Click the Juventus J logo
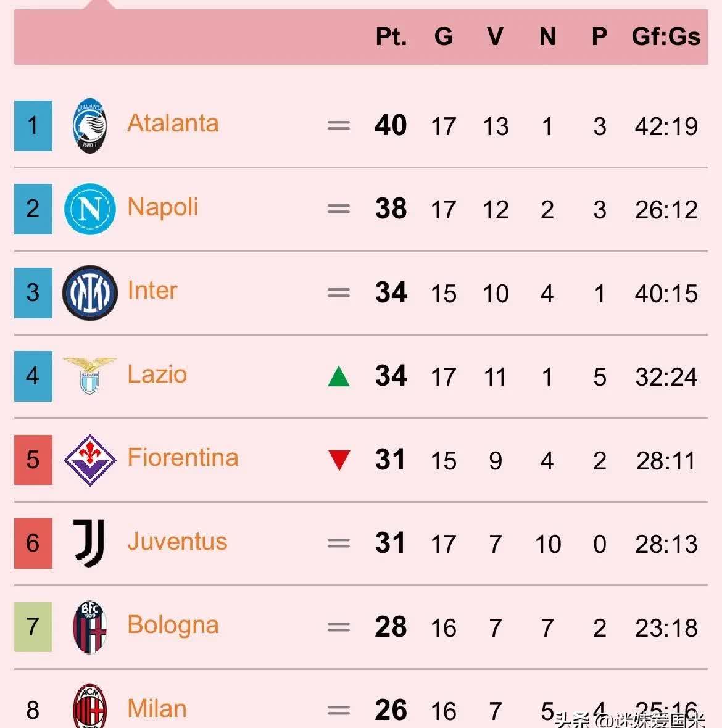Image resolution: width=722 pixels, height=728 pixels. (90, 543)
